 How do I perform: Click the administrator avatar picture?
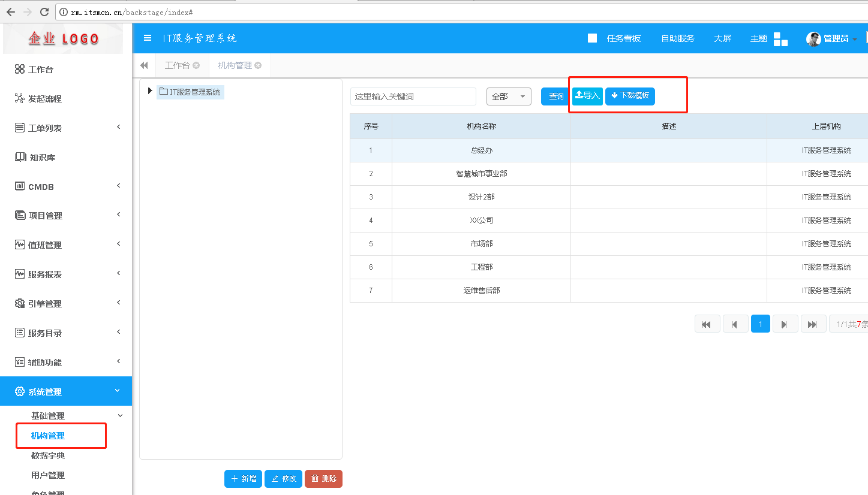[813, 39]
